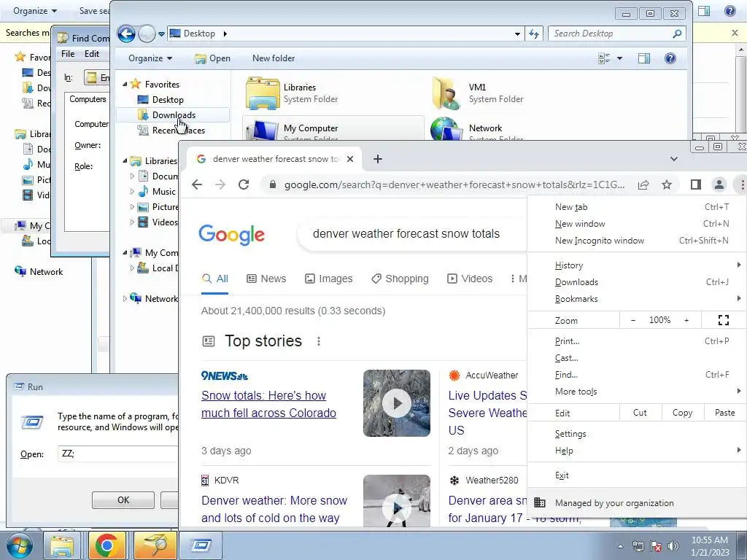This screenshot has width=747, height=560.
Task: Open KDVR Denver weather story link
Action: tap(274, 509)
